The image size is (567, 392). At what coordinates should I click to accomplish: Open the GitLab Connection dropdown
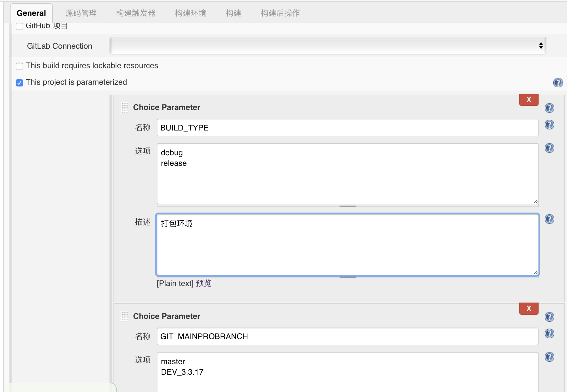[x=328, y=46]
